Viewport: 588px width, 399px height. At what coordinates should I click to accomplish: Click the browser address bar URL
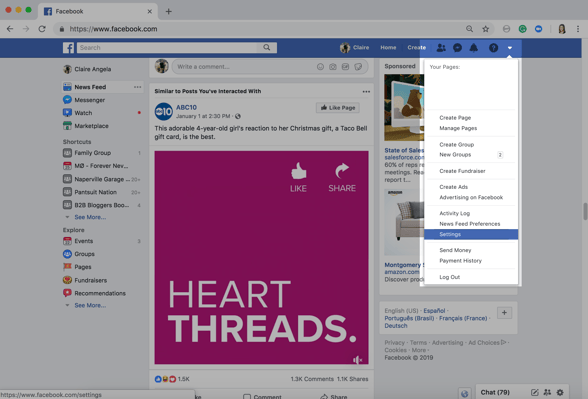point(113,29)
